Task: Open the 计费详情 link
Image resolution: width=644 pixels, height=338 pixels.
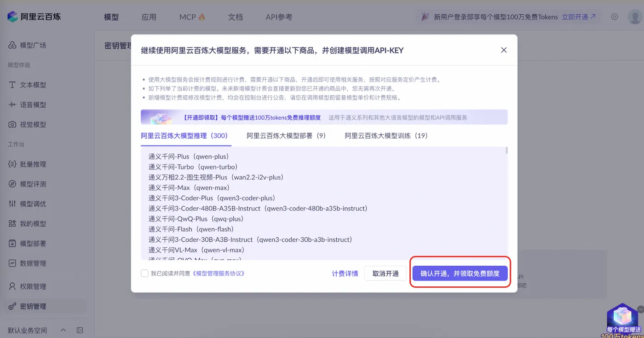Action: 345,273
